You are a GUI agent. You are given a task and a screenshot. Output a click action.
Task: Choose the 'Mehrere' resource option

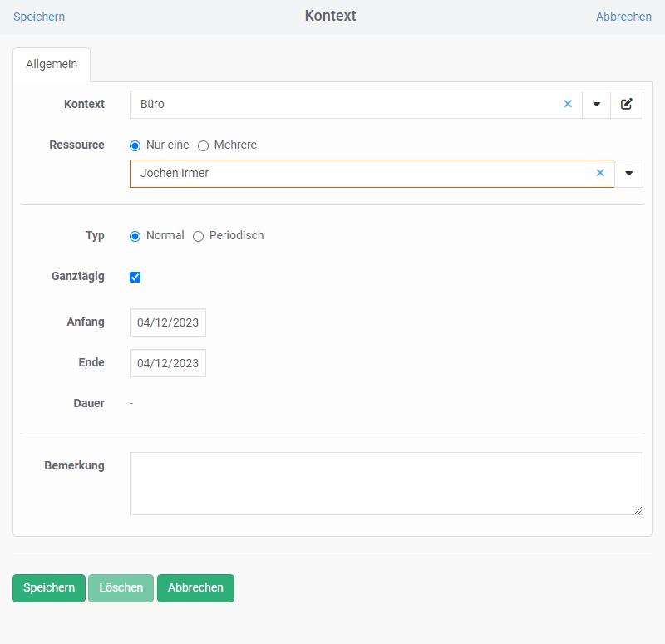(203, 145)
